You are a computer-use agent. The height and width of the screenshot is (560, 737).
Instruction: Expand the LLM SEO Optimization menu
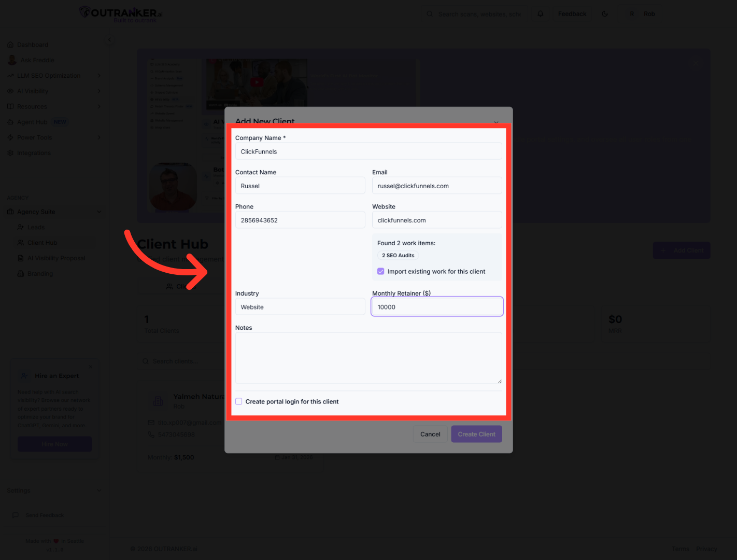(x=99, y=76)
